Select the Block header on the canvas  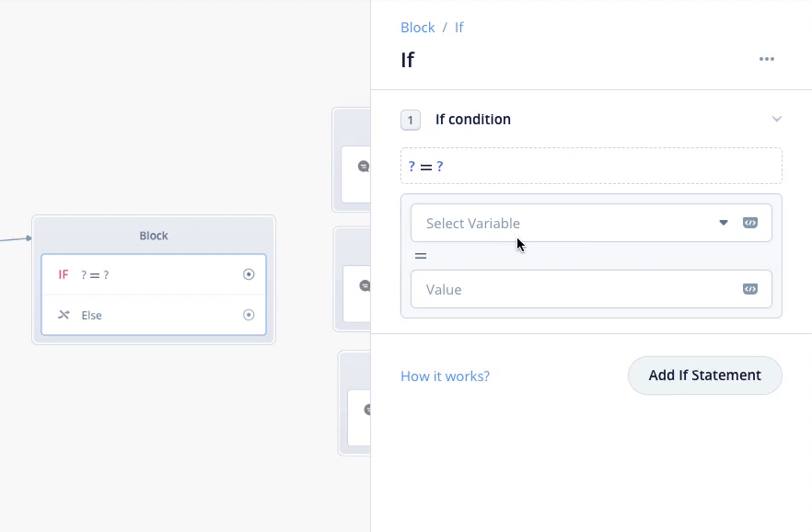click(x=154, y=236)
